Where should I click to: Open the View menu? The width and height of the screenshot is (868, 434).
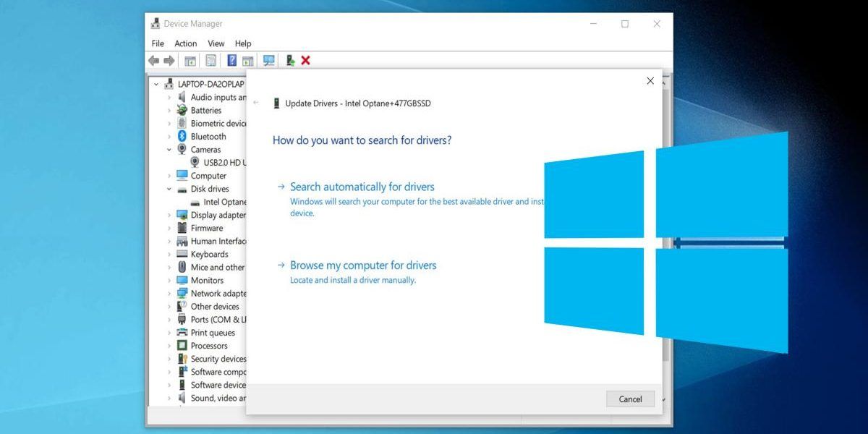(x=216, y=43)
